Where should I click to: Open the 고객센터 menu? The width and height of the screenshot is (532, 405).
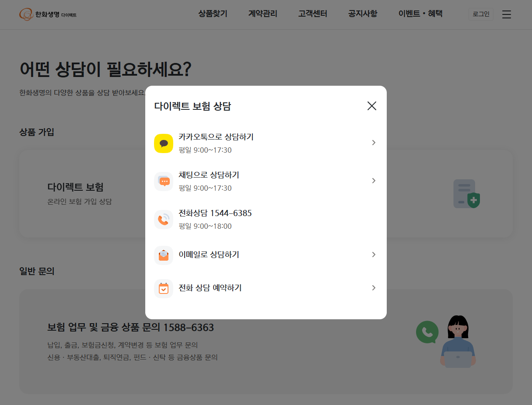click(312, 14)
